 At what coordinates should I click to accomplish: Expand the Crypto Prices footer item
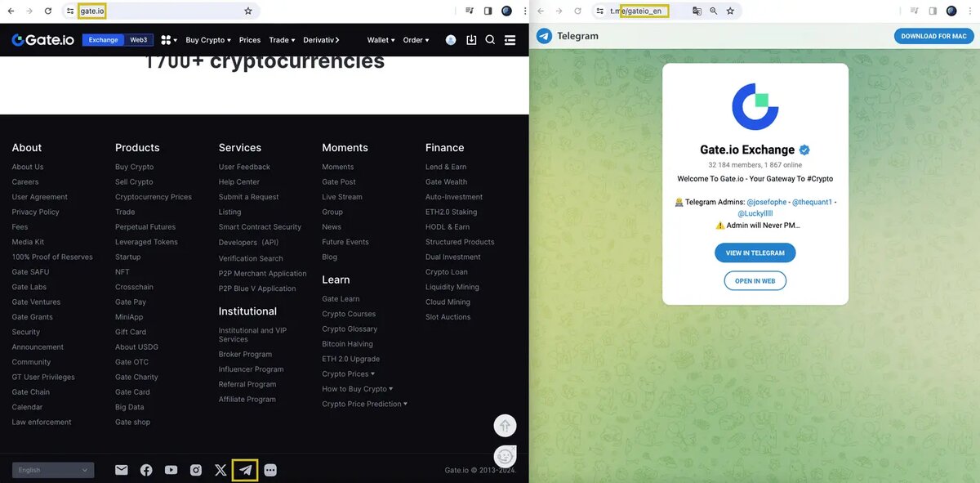point(349,373)
